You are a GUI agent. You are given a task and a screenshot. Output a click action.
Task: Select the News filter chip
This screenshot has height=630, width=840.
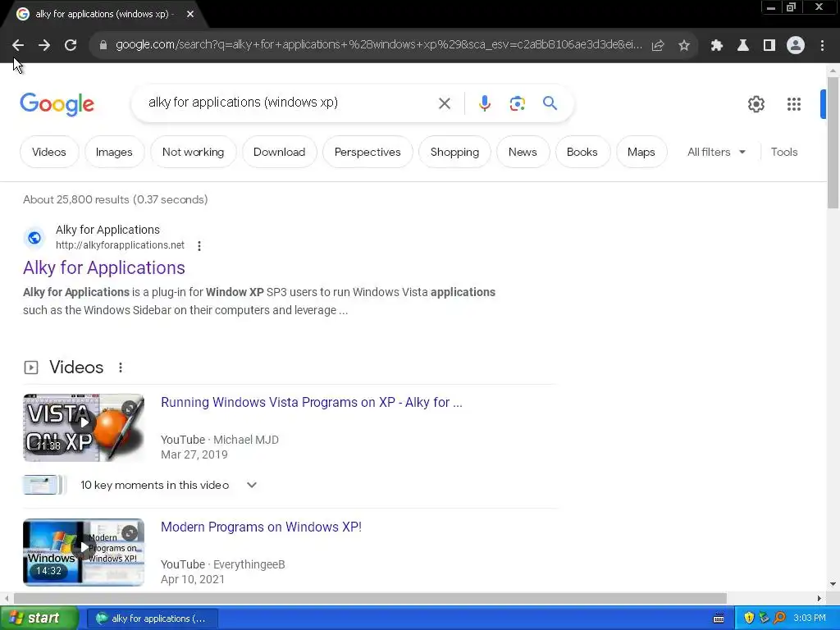(x=523, y=152)
